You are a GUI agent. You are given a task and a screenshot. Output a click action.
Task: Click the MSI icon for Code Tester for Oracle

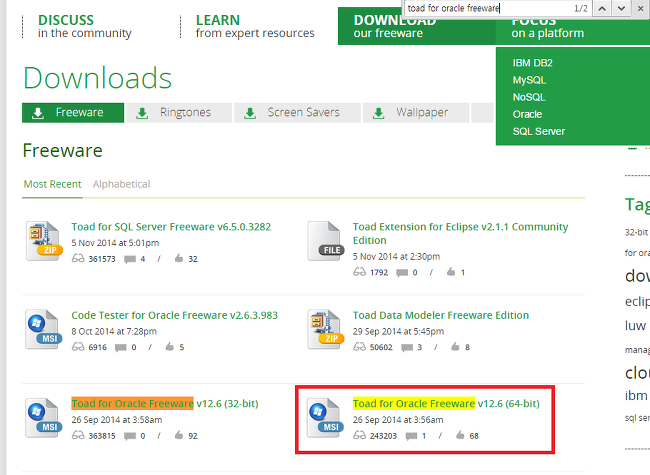click(x=44, y=329)
